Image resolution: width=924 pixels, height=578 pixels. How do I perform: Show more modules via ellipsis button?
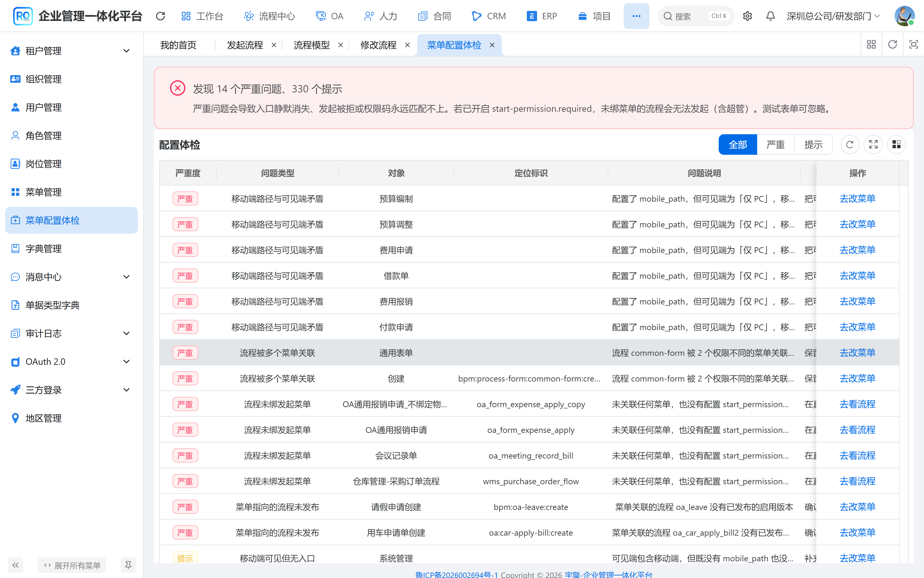coord(636,16)
